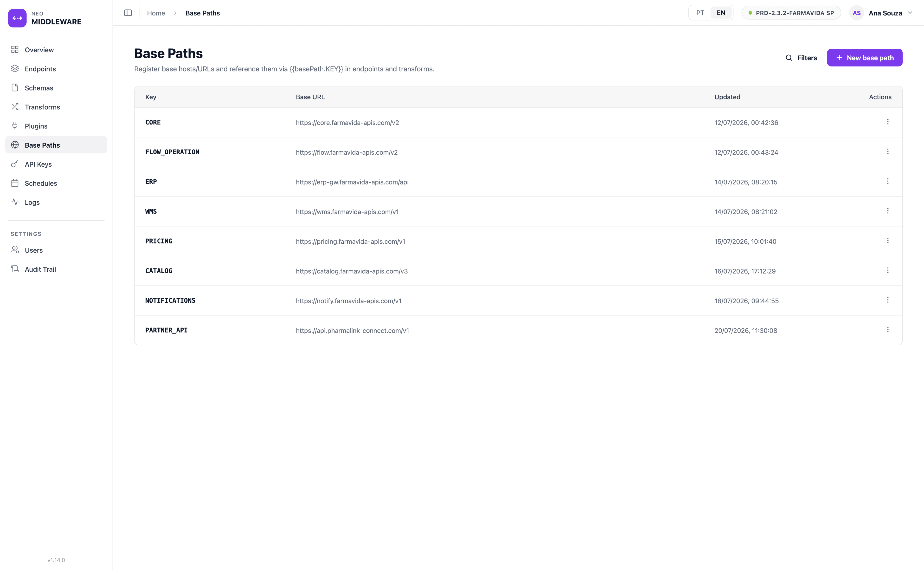The width and height of the screenshot is (924, 570).
Task: Click the Base Paths globe icon
Action: (15, 145)
